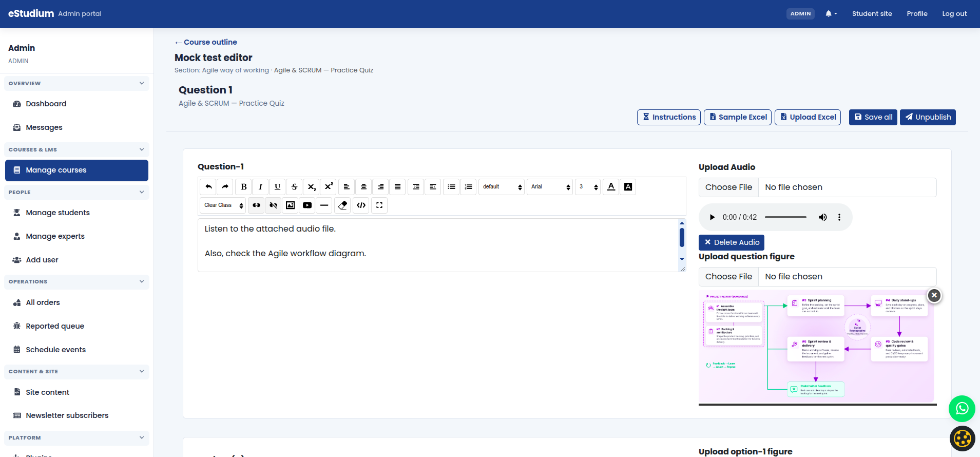The image size is (980, 457).
Task: Collapse the Operations sidebar section
Action: click(x=76, y=282)
